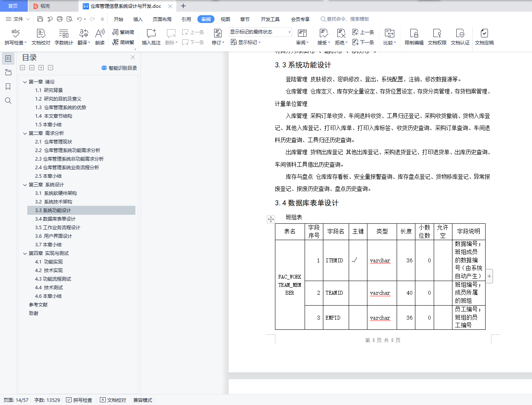Run 拼写检查 spell check tool
The width and height of the screenshot is (532, 405).
16,37
